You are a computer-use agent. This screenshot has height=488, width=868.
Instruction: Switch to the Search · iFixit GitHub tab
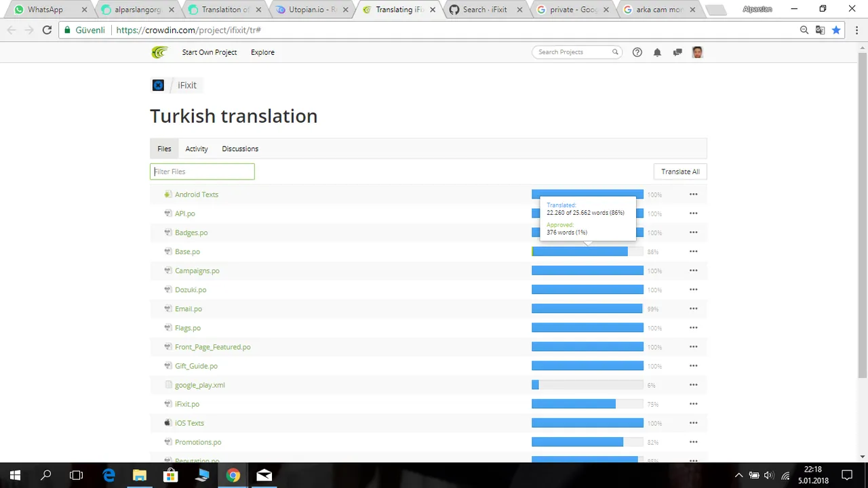pos(484,9)
